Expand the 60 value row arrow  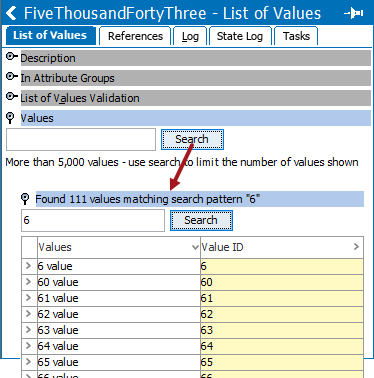(x=29, y=282)
